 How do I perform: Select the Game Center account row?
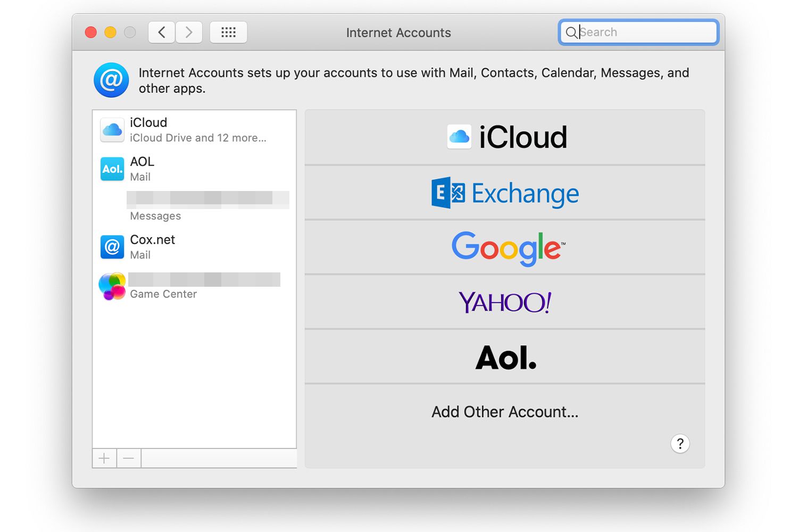point(194,286)
